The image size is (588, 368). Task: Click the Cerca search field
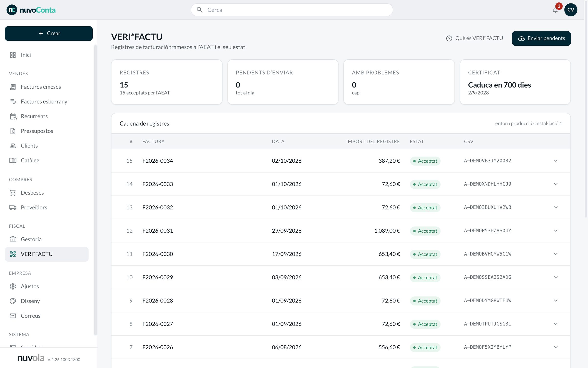[x=292, y=10]
